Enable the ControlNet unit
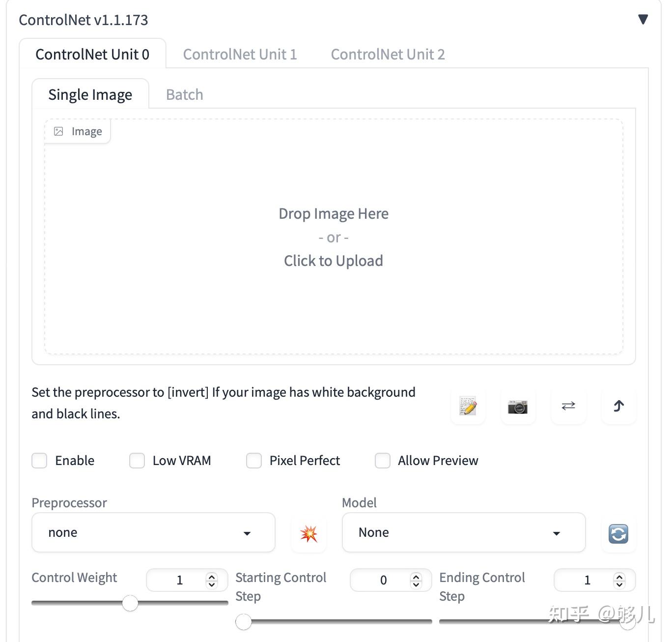 39,461
